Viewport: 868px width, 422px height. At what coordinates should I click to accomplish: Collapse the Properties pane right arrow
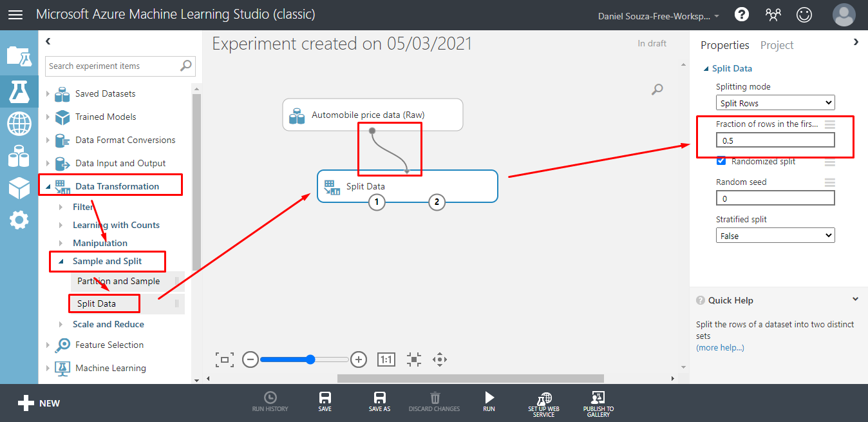[856, 42]
